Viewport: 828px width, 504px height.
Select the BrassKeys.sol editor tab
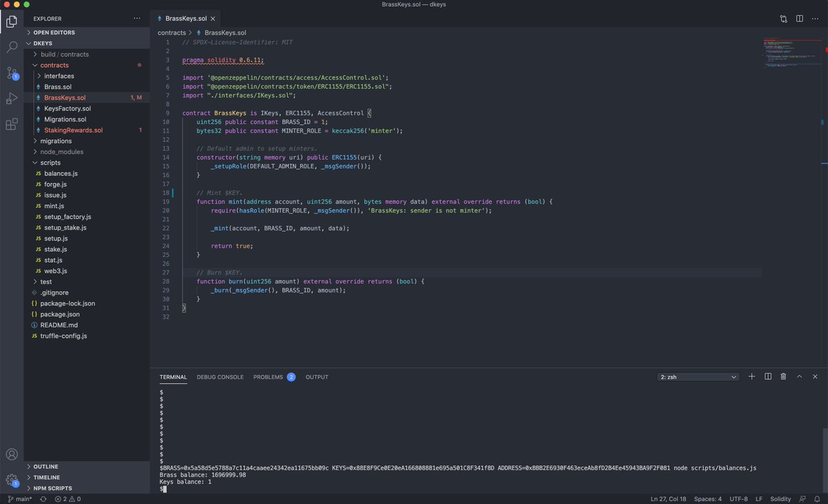(186, 19)
